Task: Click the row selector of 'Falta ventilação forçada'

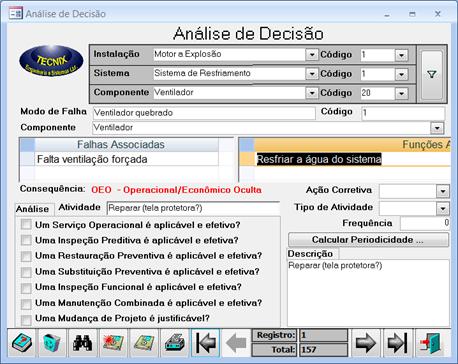Action: click(27, 159)
